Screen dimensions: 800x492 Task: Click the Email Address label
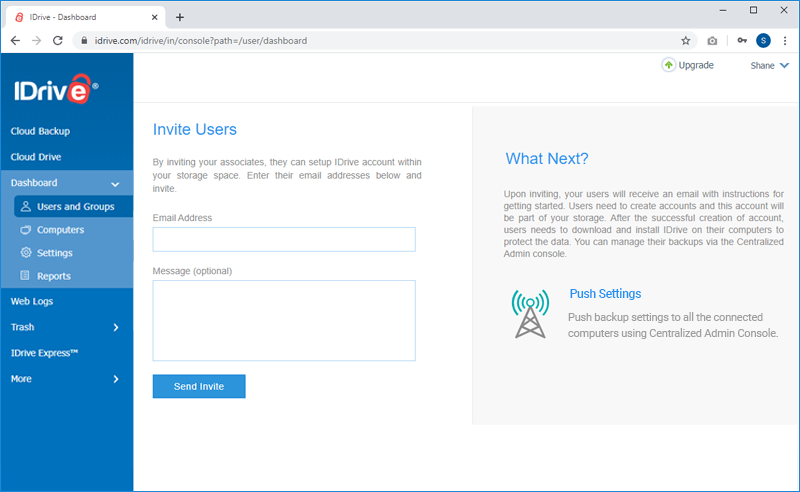(182, 218)
